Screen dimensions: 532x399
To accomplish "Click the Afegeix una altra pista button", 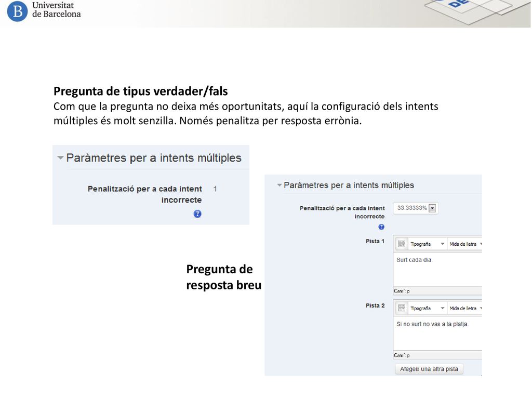I will (x=429, y=369).
